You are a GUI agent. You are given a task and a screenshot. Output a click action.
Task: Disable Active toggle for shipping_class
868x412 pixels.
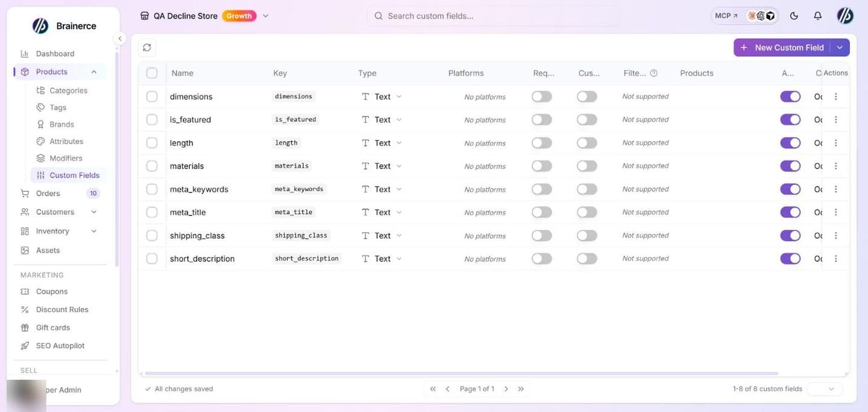(790, 235)
